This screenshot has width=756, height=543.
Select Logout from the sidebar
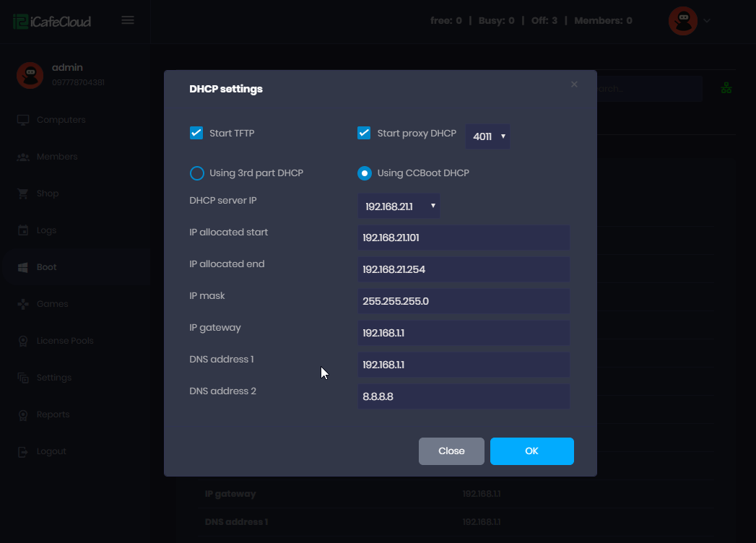[x=22, y=451]
